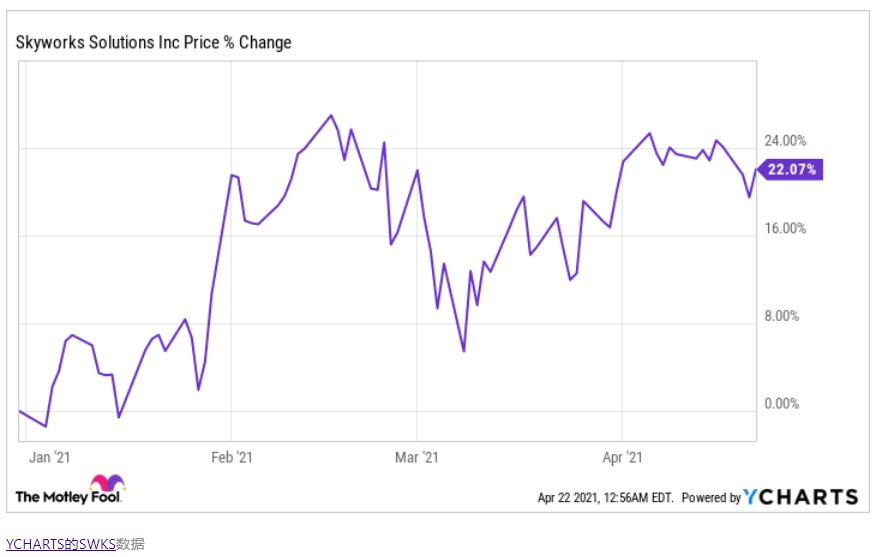Screen dimensions: 873x557
Task: Click the early-March lowest dip on the line
Action: click(464, 351)
